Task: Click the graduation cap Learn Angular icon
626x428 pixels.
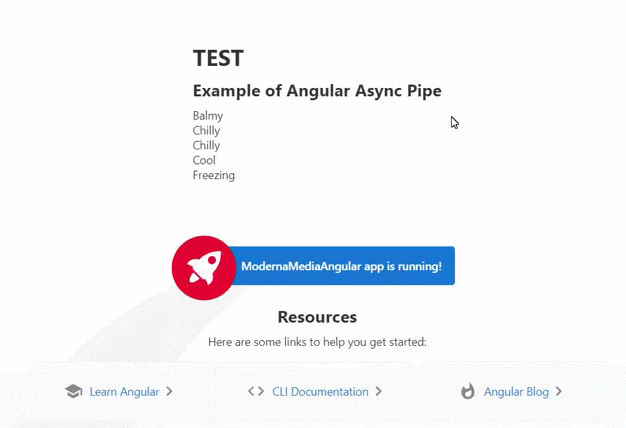Action: click(x=73, y=392)
